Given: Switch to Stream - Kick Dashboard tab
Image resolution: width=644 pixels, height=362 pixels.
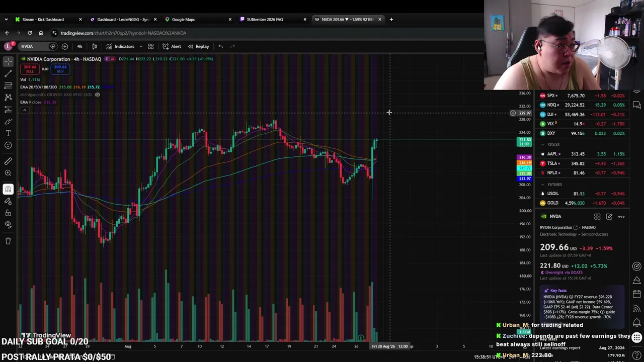Looking at the screenshot, I should [x=48, y=19].
